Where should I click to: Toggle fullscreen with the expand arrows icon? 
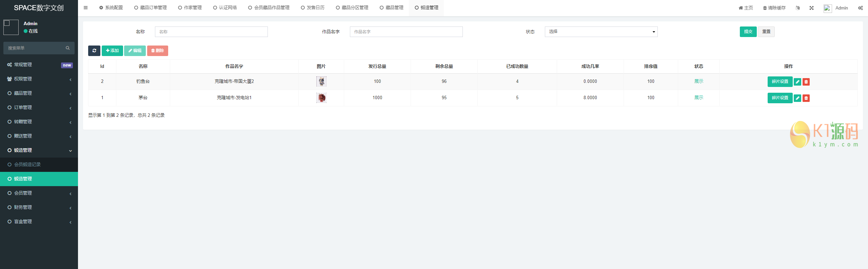tap(812, 8)
